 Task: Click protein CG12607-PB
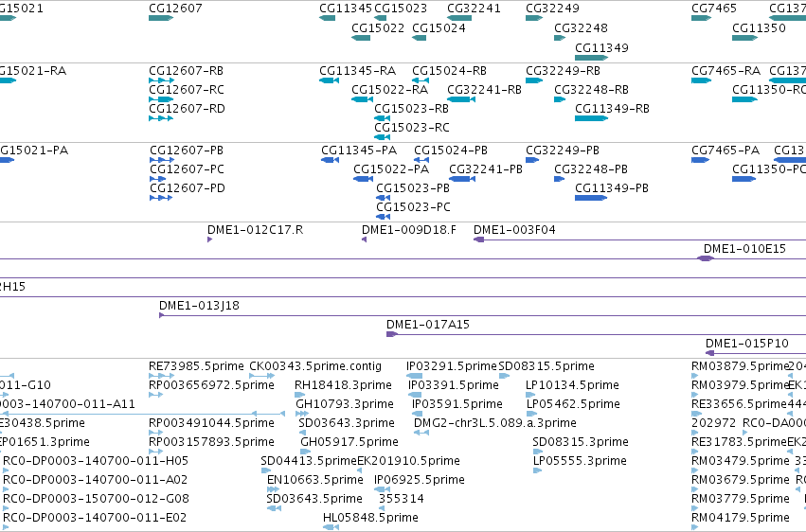click(x=187, y=150)
